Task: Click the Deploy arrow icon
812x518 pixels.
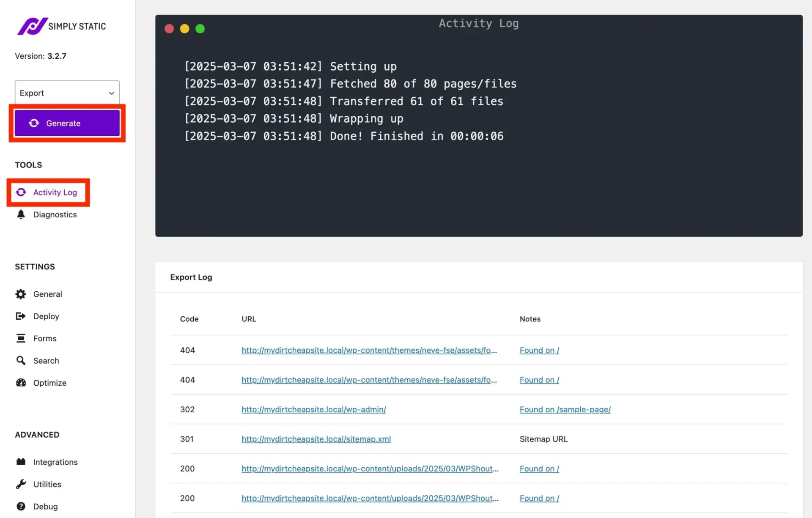Action: tap(21, 316)
